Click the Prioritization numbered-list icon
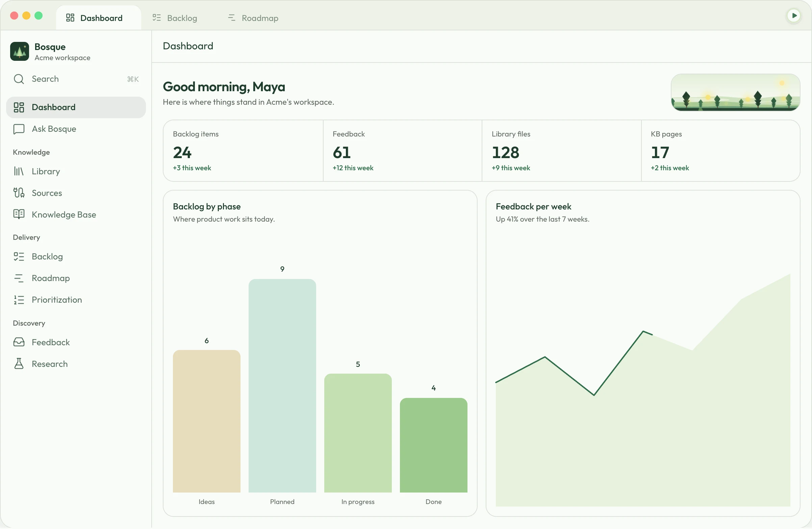Screen dimensions: 812x529 [19, 300]
